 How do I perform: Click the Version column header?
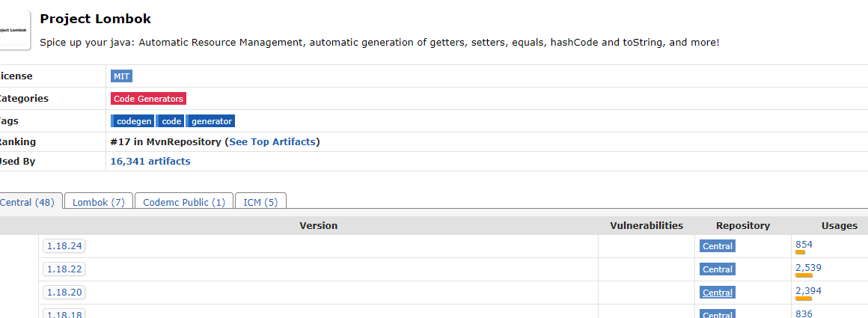pos(318,225)
